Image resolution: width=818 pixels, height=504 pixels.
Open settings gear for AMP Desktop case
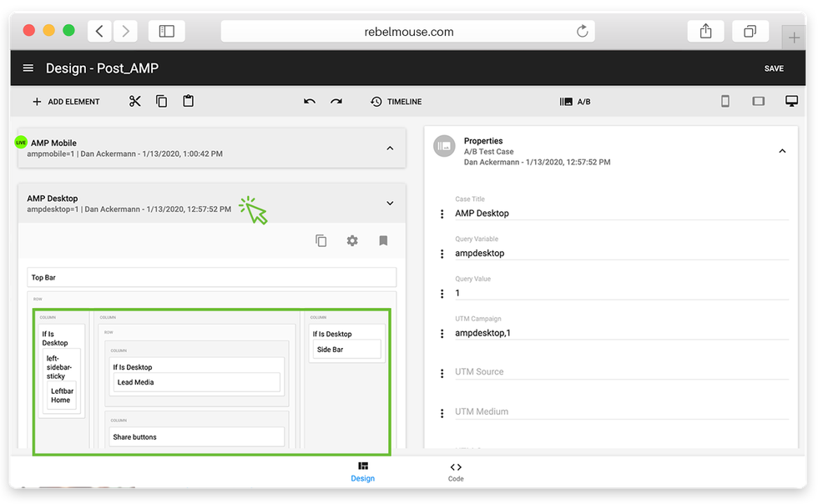tap(352, 240)
